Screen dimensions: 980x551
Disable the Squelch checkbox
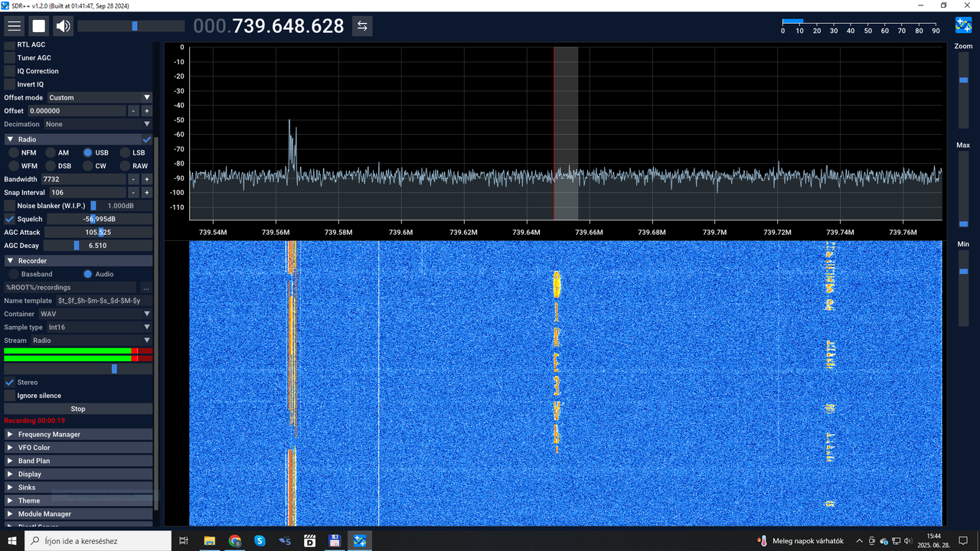click(x=10, y=219)
